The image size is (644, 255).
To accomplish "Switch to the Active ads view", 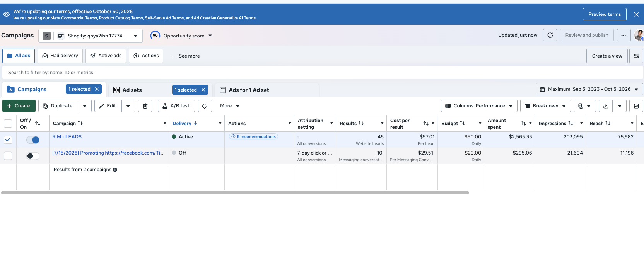I will click(106, 56).
